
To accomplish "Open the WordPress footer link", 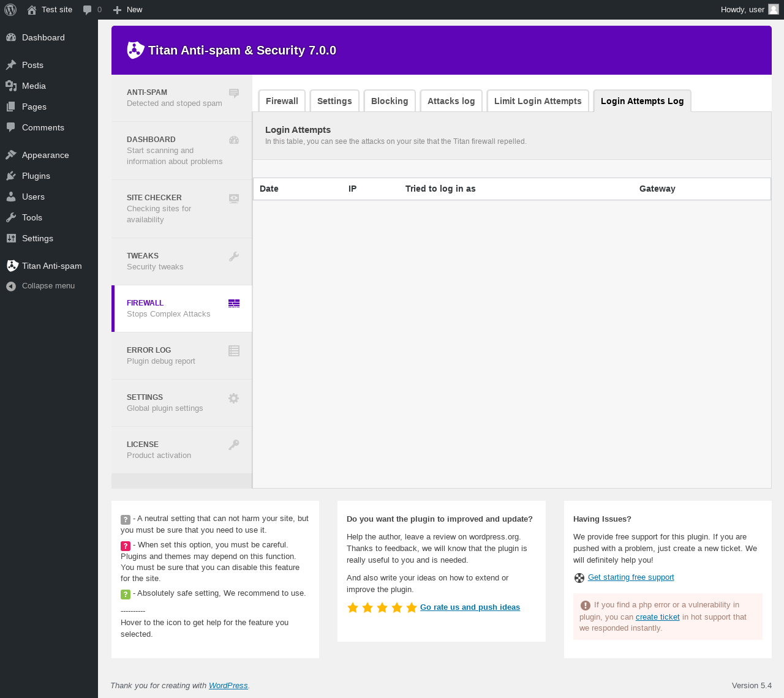I will coord(228,686).
